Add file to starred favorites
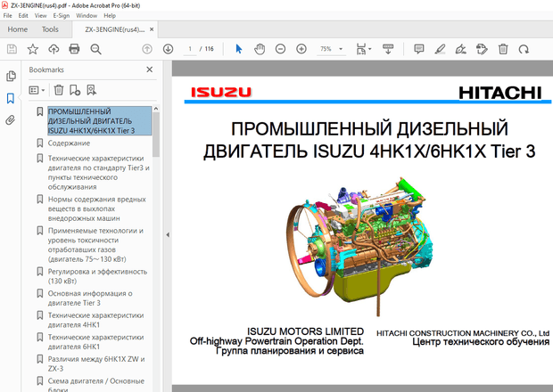Viewport: 553px width, 392px height. point(33,49)
